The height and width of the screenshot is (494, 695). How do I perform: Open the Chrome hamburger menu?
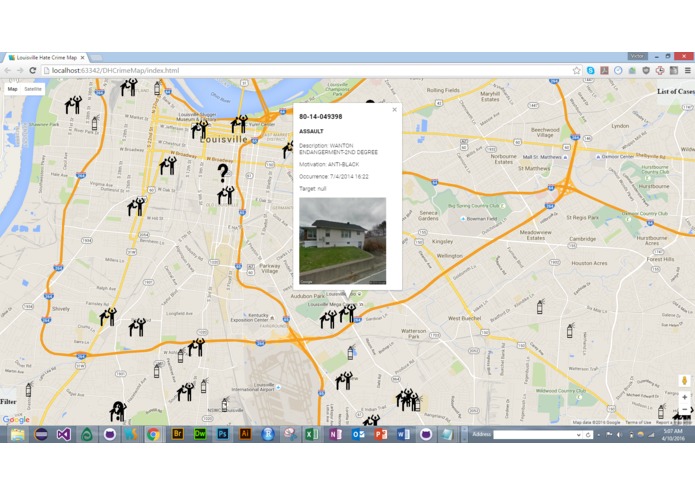tap(687, 70)
